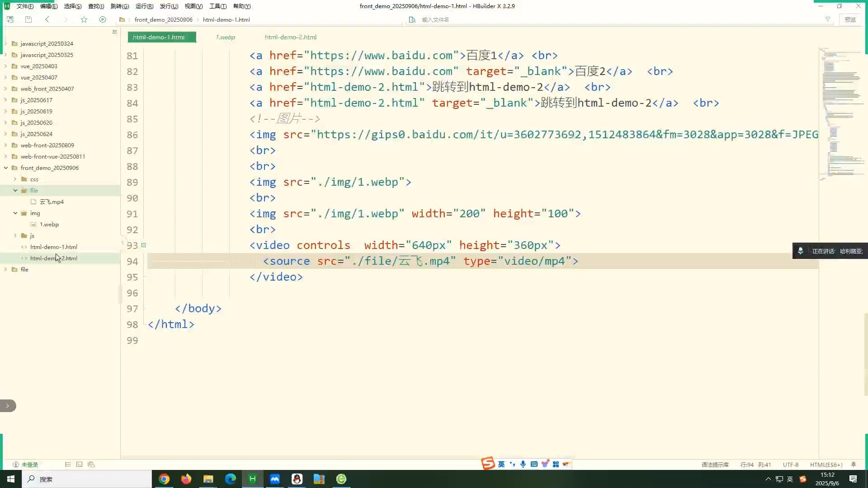The width and height of the screenshot is (868, 488).
Task: Run project with the play icon
Action: (x=103, y=19)
